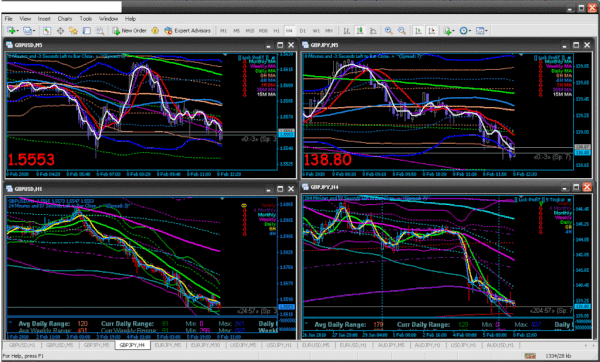The width and height of the screenshot is (600, 362).
Task: Click the Market Watch icon
Action: (47, 31)
